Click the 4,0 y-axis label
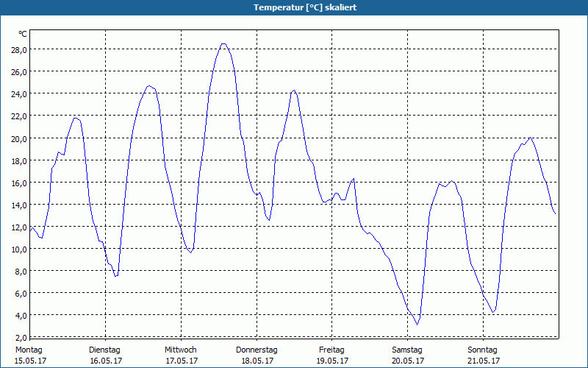The width and height of the screenshot is (588, 368). (x=21, y=316)
